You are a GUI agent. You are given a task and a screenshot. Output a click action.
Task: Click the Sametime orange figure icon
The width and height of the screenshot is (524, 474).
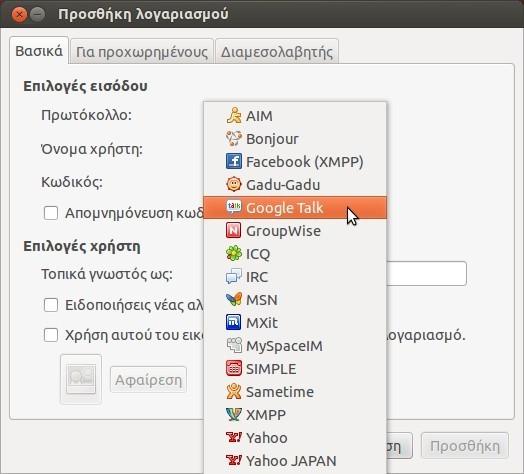click(x=234, y=391)
